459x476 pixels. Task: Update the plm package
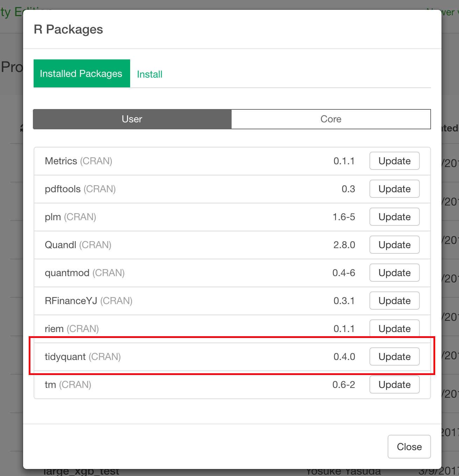coord(394,217)
